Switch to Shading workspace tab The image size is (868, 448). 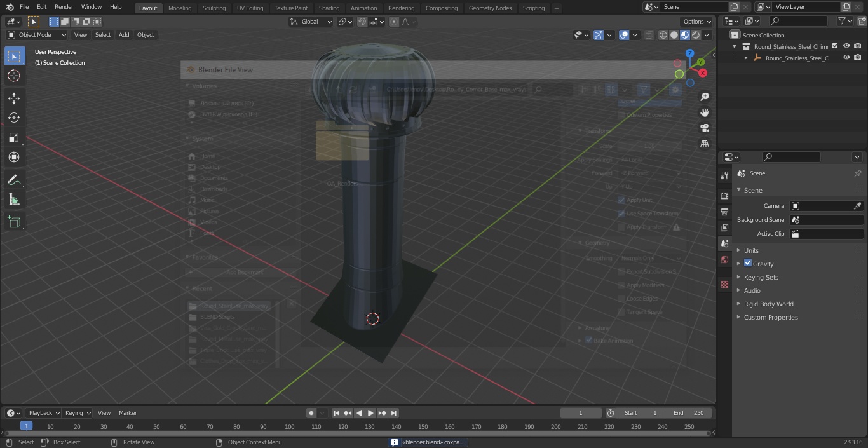(329, 8)
